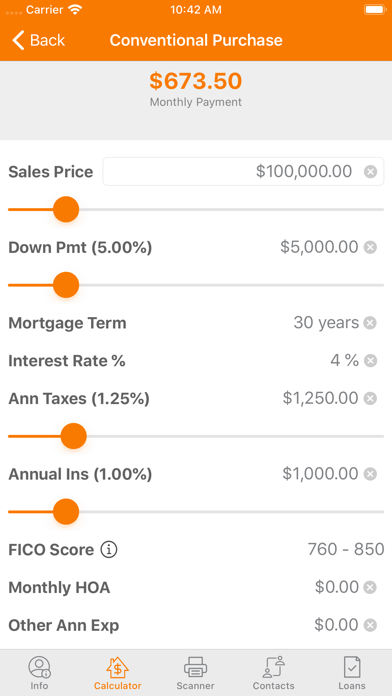
Task: Clear the Other Ann Exp amount
Action: tap(370, 625)
